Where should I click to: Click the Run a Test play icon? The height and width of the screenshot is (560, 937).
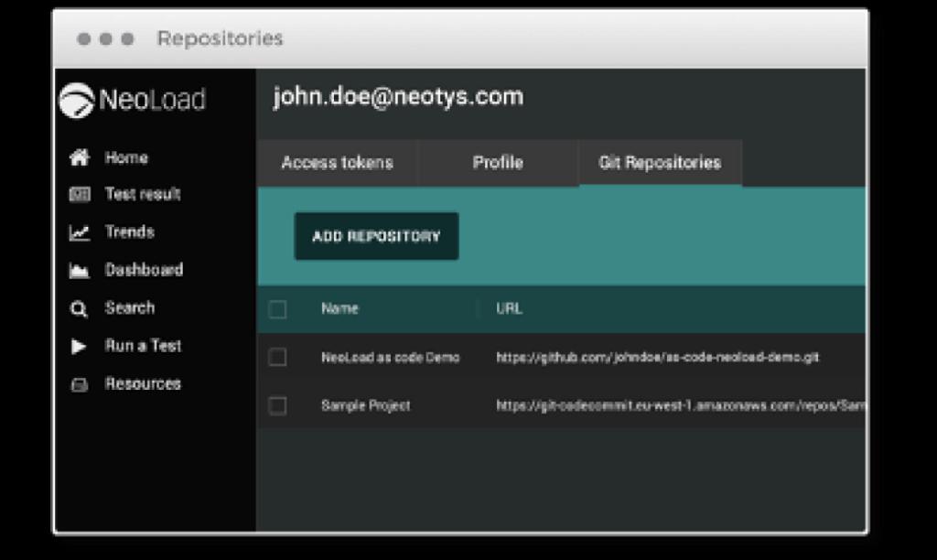[x=80, y=347]
